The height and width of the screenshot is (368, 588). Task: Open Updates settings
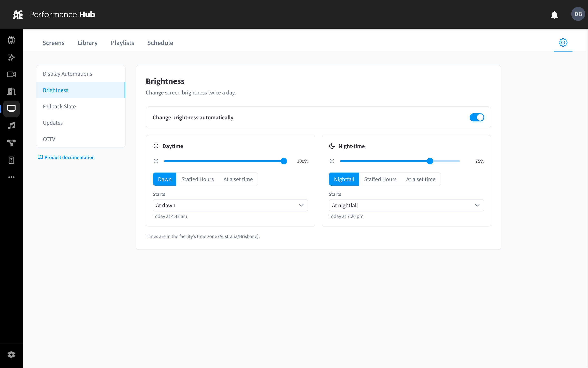coord(81,123)
